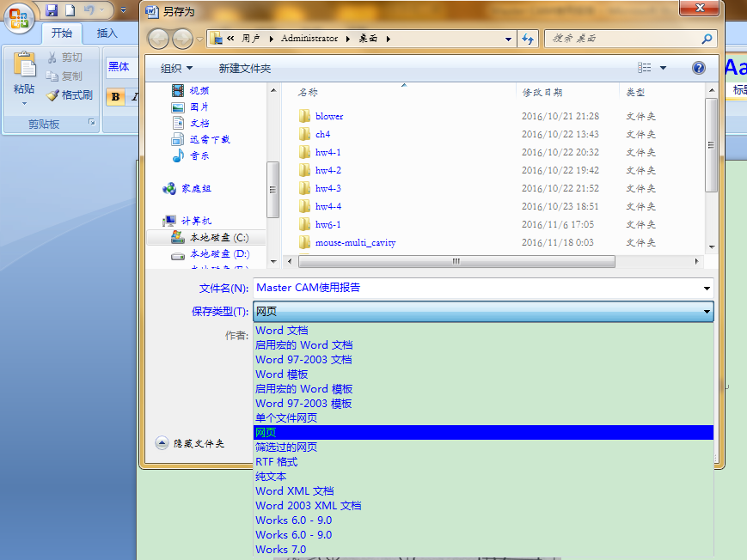This screenshot has height=560, width=747.
Task: Expand address bar history dropdown
Action: click(508, 39)
